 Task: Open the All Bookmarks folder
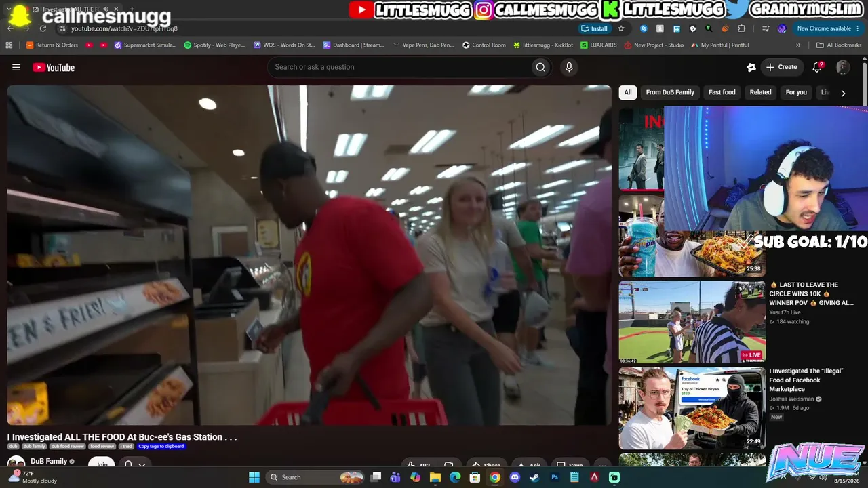pos(839,45)
